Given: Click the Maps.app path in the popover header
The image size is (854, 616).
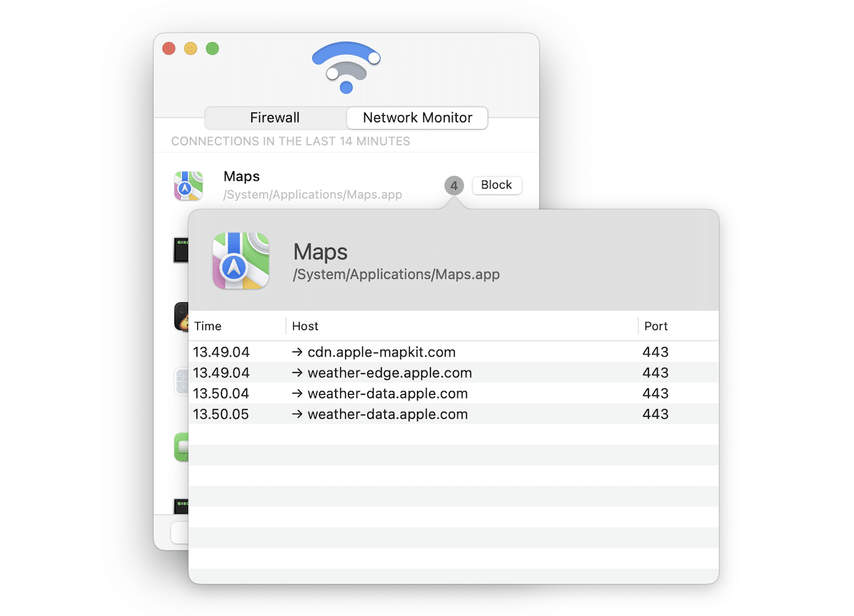Looking at the screenshot, I should pyautogui.click(x=396, y=275).
